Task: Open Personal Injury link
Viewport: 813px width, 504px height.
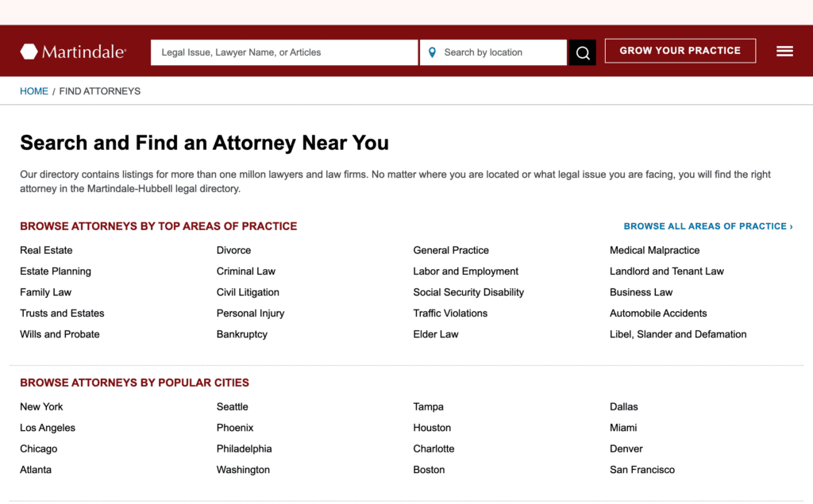Action: 250,314
